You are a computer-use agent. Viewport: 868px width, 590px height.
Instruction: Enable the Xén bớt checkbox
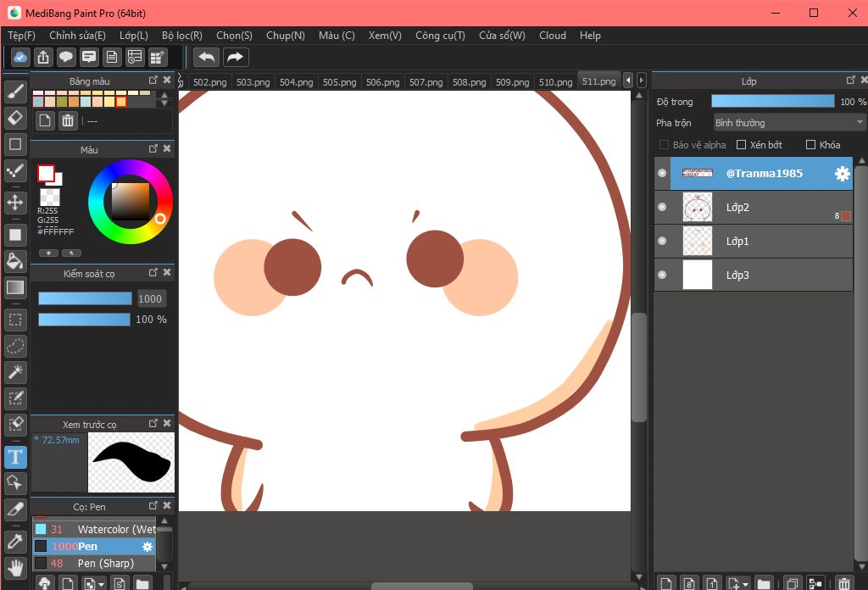coord(741,144)
